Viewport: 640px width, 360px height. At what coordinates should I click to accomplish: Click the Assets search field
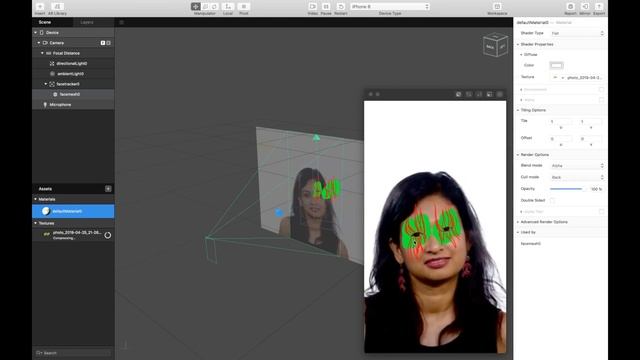point(73,353)
